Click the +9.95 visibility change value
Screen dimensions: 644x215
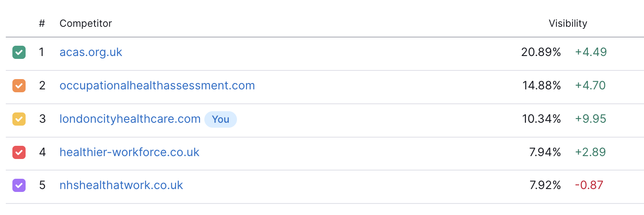[x=591, y=119]
